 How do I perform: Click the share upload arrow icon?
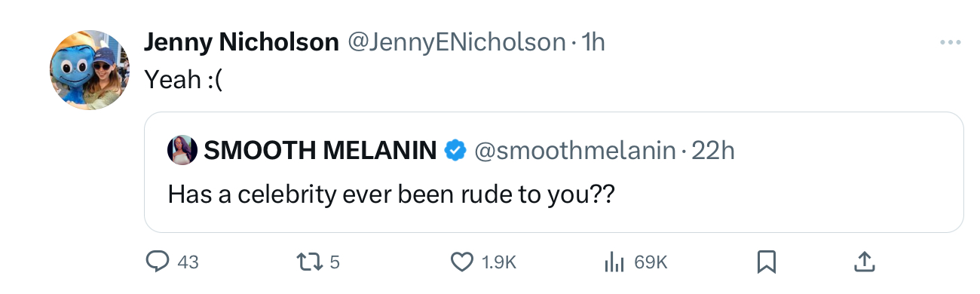(864, 262)
